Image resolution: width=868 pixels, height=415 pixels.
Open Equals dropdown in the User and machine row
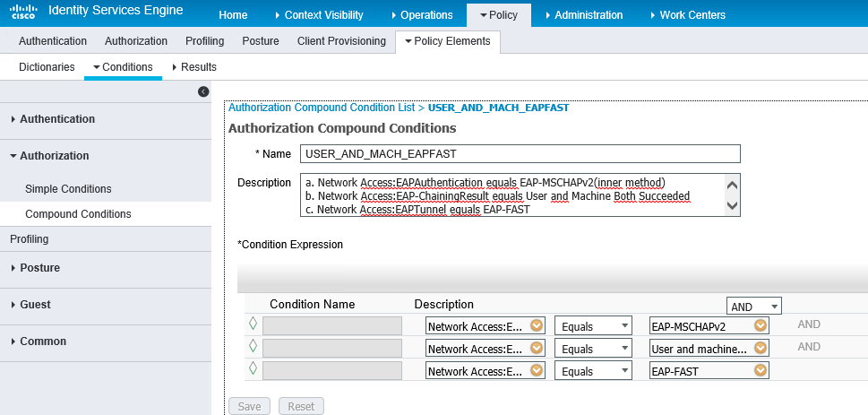click(x=593, y=349)
